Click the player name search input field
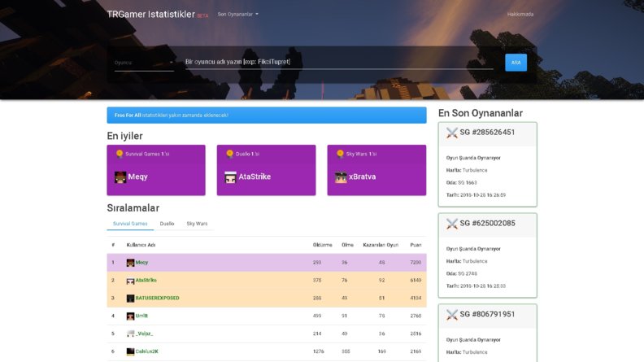Screen dimensions: 644x362 tap(339, 62)
